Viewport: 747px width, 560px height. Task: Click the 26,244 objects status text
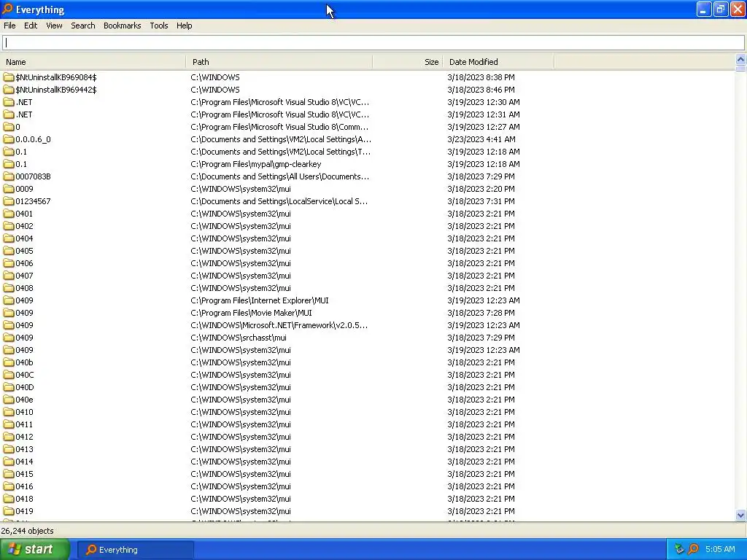point(27,531)
